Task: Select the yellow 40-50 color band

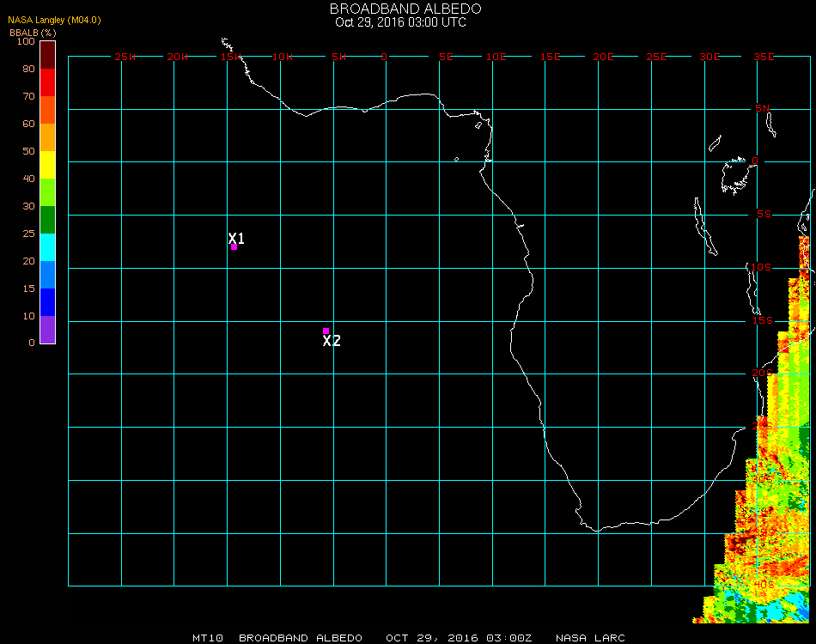Action: pyautogui.click(x=47, y=165)
